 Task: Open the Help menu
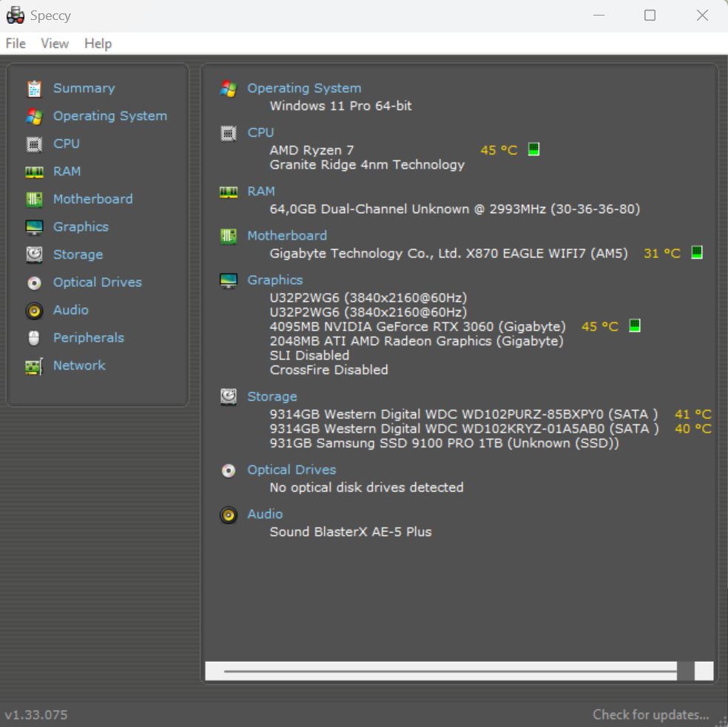98,44
